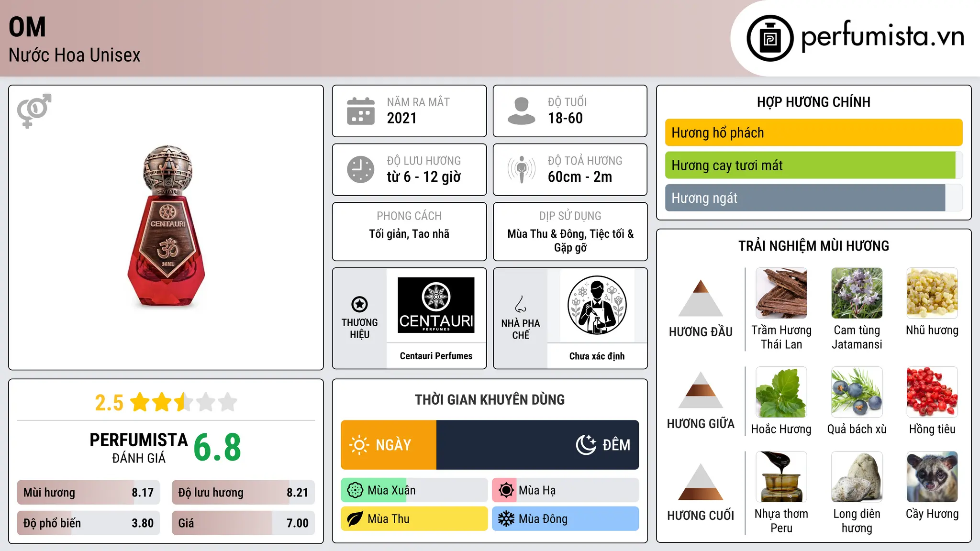Click the sun icon next to Ngày
980x551 pixels.
(x=359, y=445)
